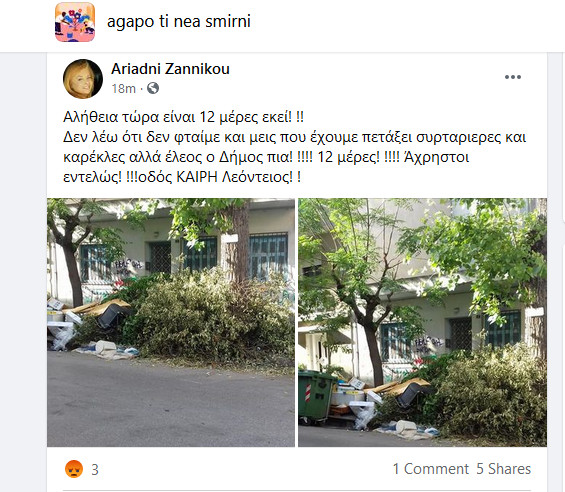Click the text line mentioning οδός ΚΑΙΡΗ Λεόντειος
Screen dimensions: 565x492
tap(182, 177)
